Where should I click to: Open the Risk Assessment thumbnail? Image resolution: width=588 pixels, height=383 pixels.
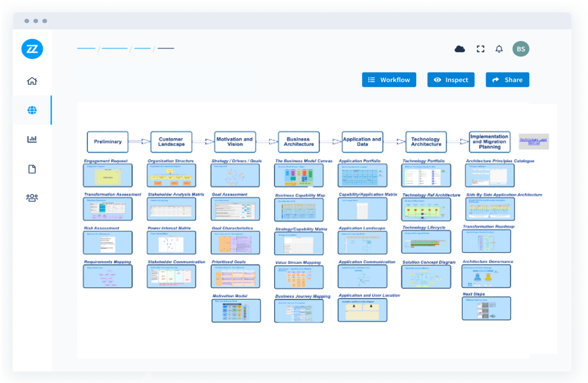(x=108, y=242)
